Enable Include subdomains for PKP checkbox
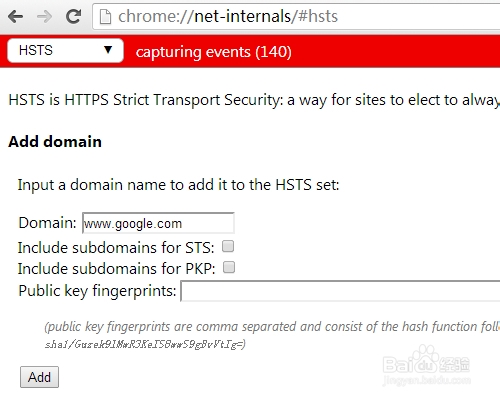The width and height of the screenshot is (500, 398). tap(229, 267)
